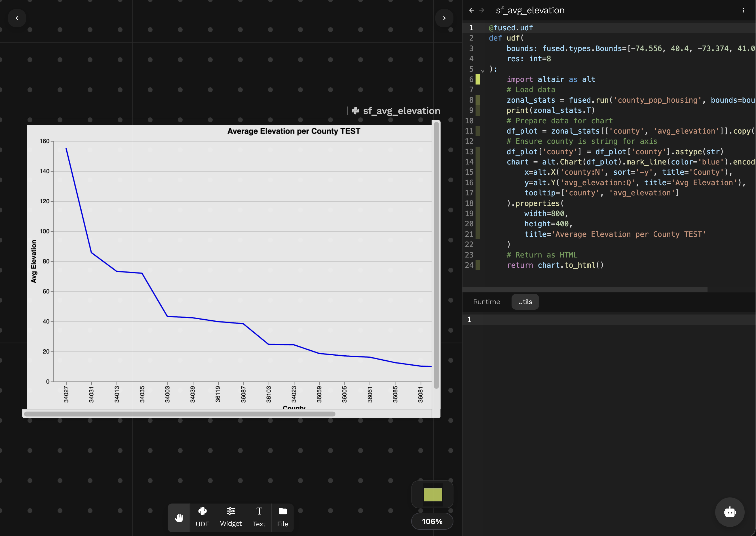Click the 'Avg Elevation' y-axis title
The image size is (756, 536).
coord(34,261)
